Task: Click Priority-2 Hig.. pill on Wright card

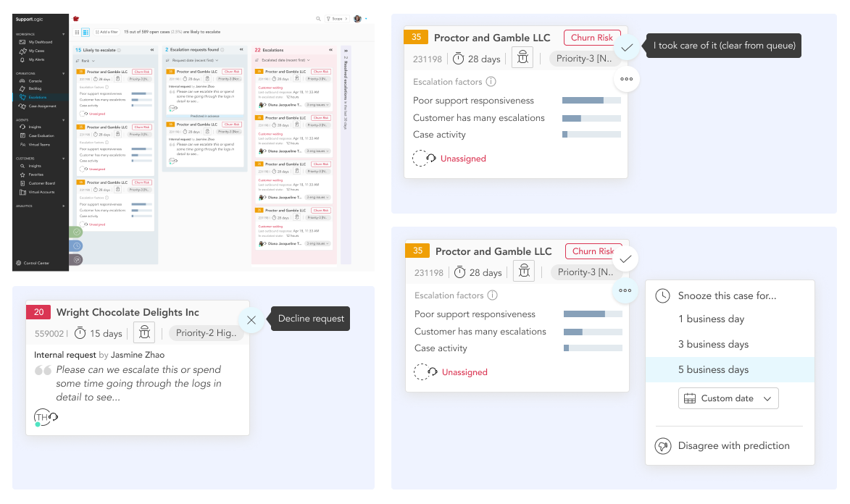Action: [x=206, y=333]
